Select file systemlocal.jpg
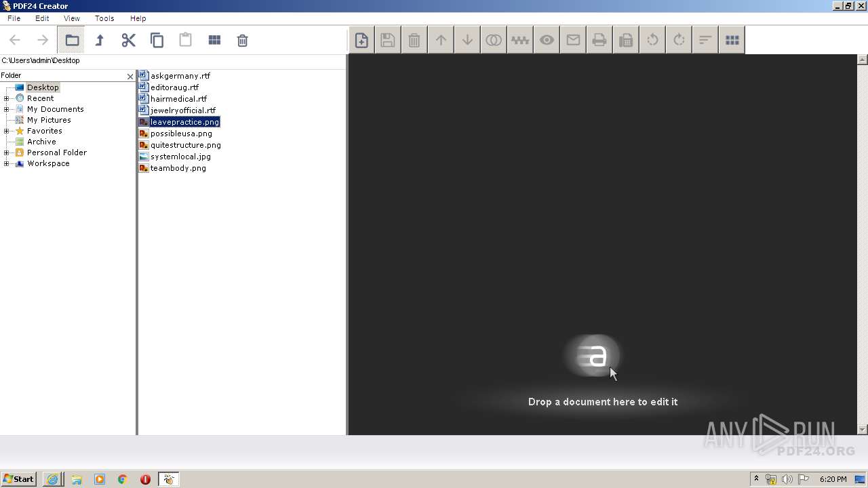The image size is (868, 488). (x=180, y=157)
